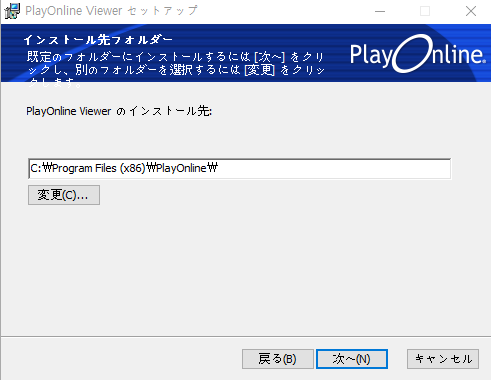Click the キャンセル cancel button
Viewport: 491px width, 380px height.
[443, 359]
